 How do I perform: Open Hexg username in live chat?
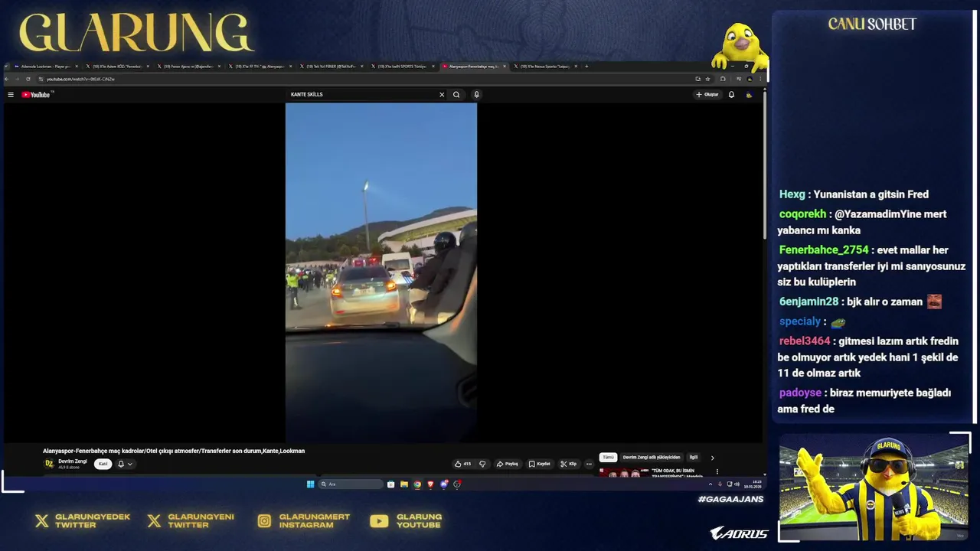[x=792, y=194]
